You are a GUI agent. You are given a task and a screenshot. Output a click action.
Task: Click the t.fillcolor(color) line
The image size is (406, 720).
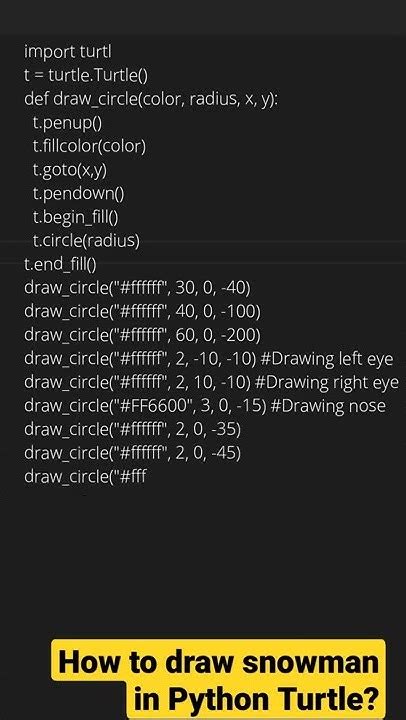click(89, 146)
